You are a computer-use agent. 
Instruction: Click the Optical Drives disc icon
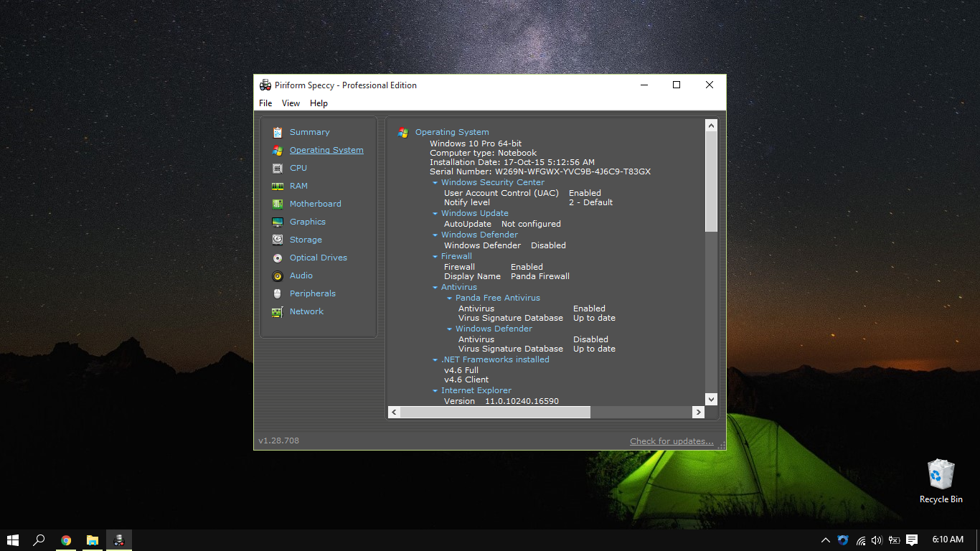(278, 258)
